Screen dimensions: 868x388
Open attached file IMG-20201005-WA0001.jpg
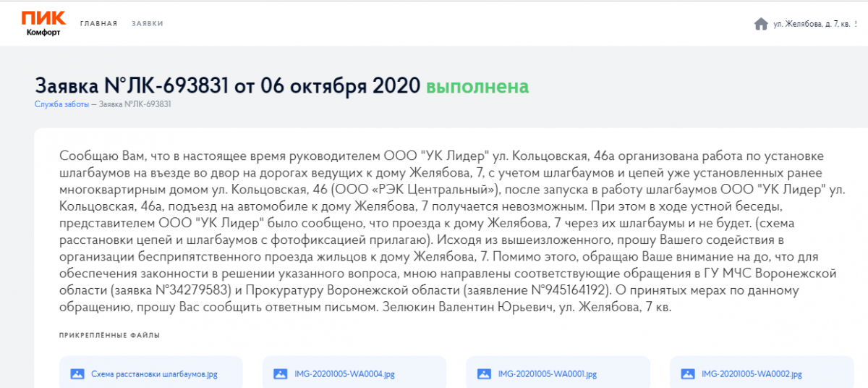point(558,374)
